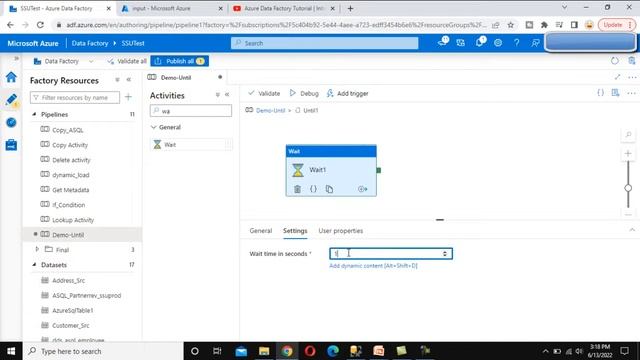Open File Explorer in taskbar
This screenshot has height=360, width=640.
click(x=264, y=351)
